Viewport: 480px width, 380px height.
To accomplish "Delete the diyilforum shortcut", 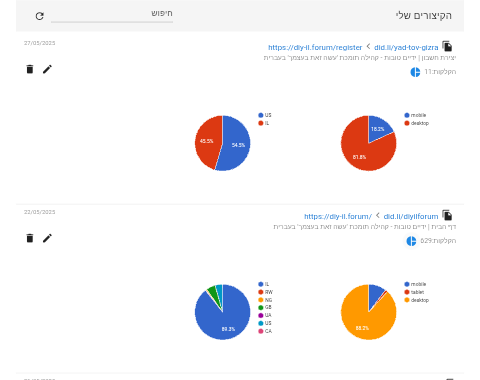I will [30, 238].
